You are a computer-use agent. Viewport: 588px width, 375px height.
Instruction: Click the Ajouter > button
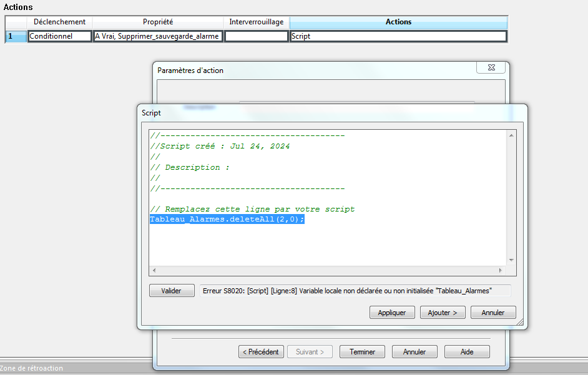(x=443, y=313)
